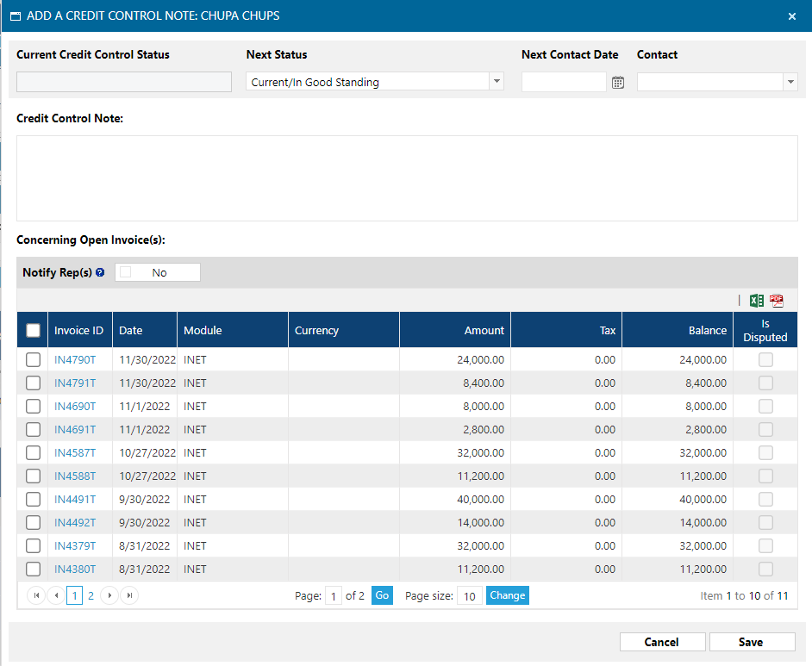The height and width of the screenshot is (666, 812).
Task: Export invoice grid to Excel
Action: click(756, 301)
